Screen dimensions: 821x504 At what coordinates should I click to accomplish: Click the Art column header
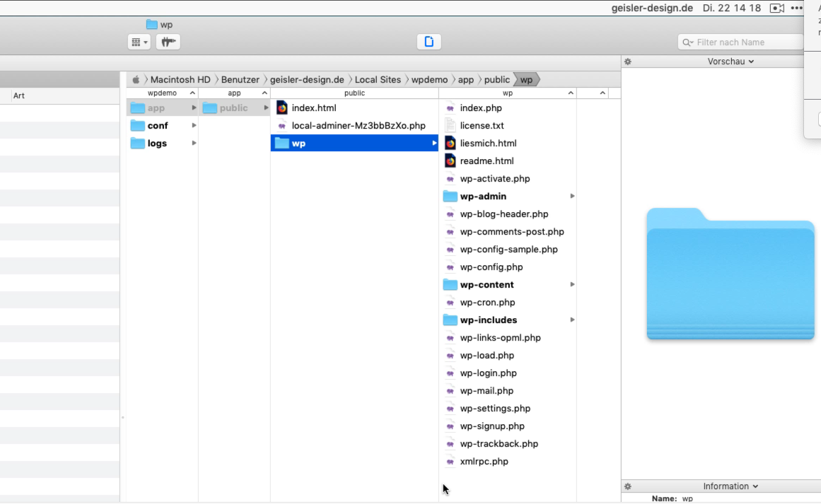pos(19,95)
